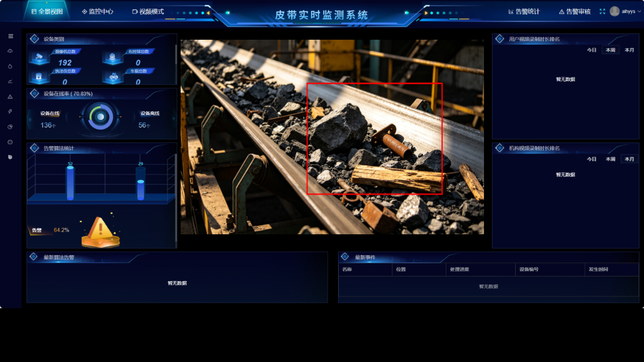The image size is (644, 362).
Task: Click the camera icon for 摄像机总数
Action: point(39,58)
